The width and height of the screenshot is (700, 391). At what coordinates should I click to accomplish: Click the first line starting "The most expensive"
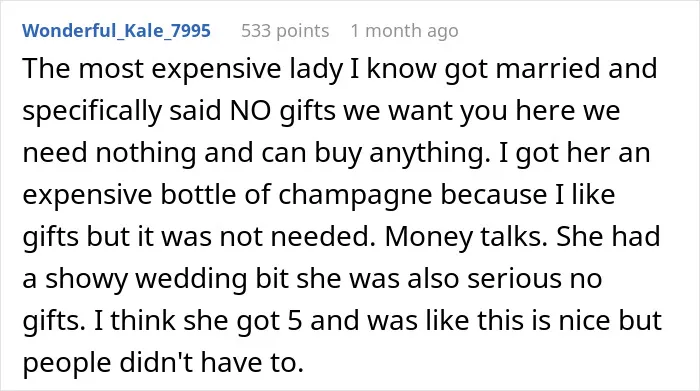coord(339,69)
